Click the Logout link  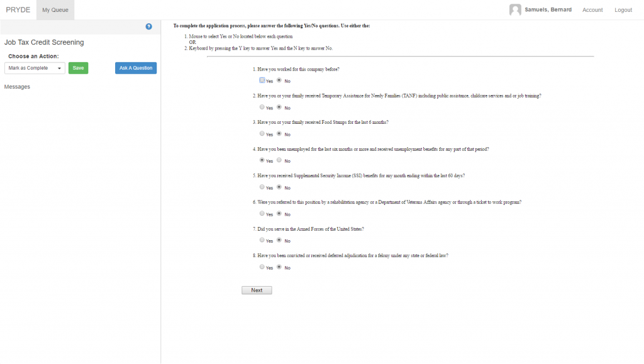coord(623,10)
